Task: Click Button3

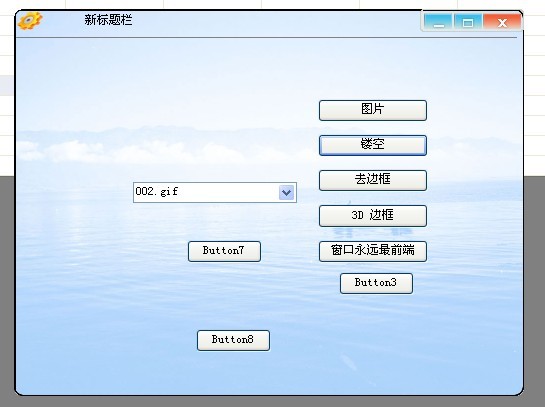Action: 376,283
